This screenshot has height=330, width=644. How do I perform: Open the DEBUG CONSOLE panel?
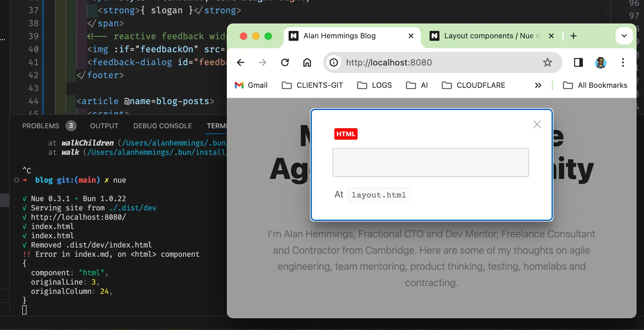(163, 126)
